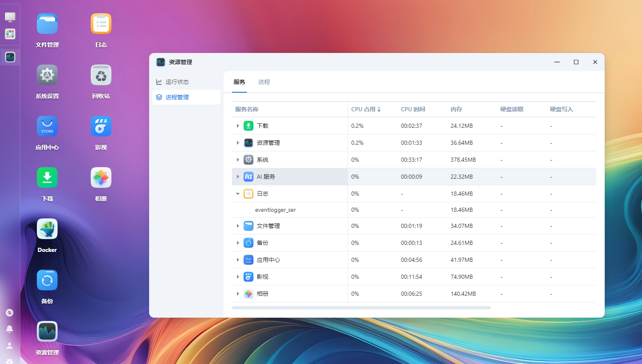Click the 文件管理 icon in the services table

point(249,226)
